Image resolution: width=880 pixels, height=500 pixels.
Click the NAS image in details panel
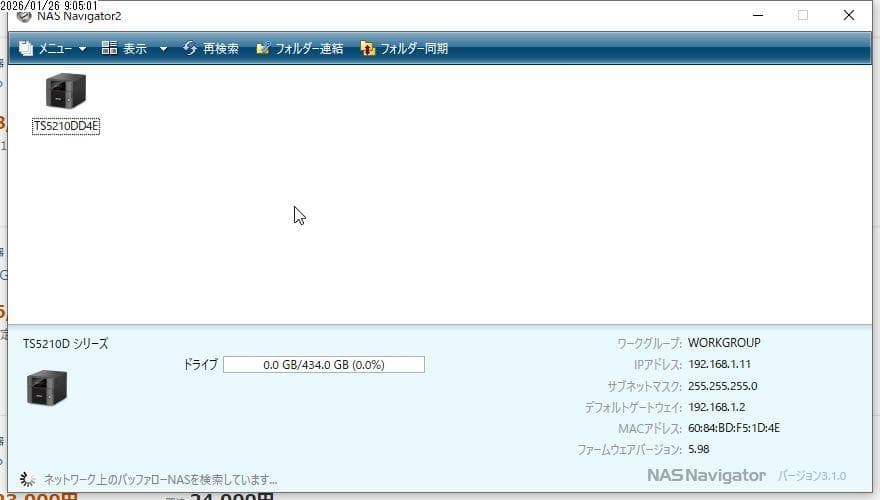[x=47, y=387]
